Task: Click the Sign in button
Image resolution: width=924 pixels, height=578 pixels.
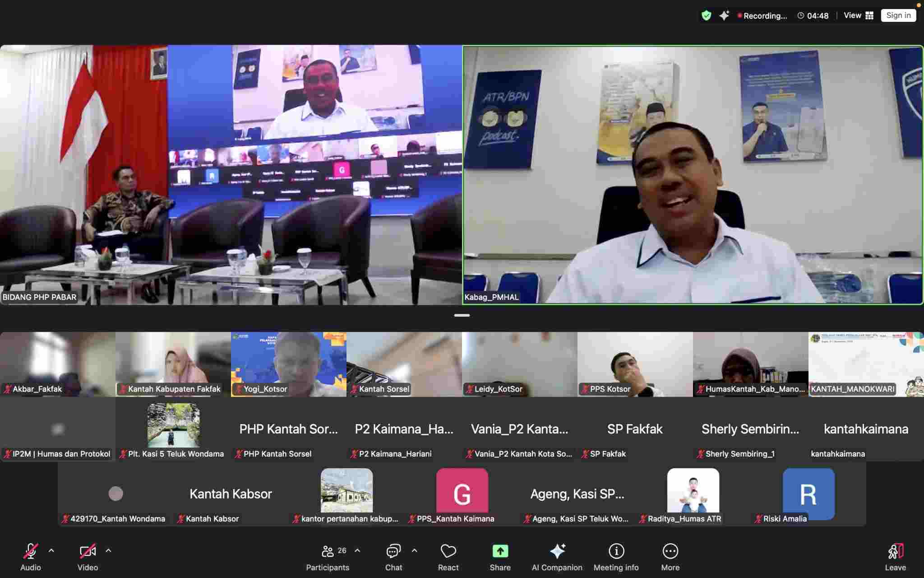Action: [898, 15]
